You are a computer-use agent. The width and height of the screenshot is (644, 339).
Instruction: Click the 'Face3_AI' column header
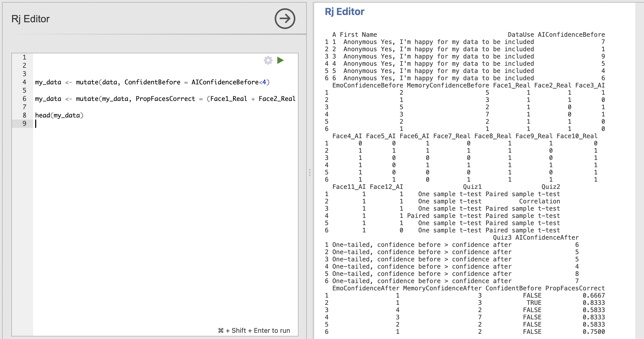[590, 85]
